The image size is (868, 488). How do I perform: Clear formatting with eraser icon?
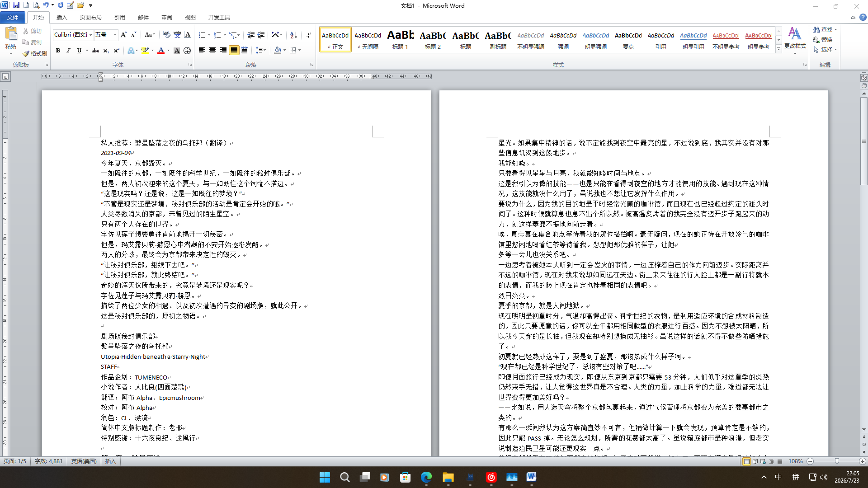(166, 35)
